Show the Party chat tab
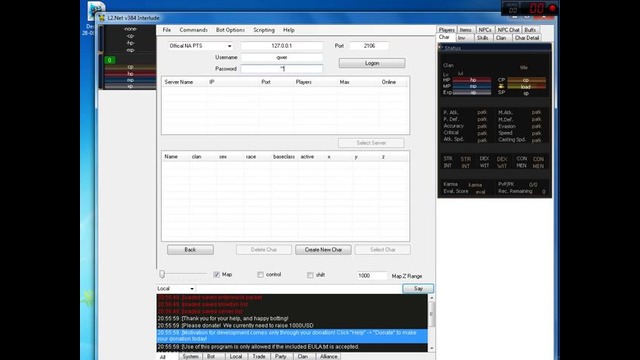The image size is (640, 360). [x=281, y=357]
